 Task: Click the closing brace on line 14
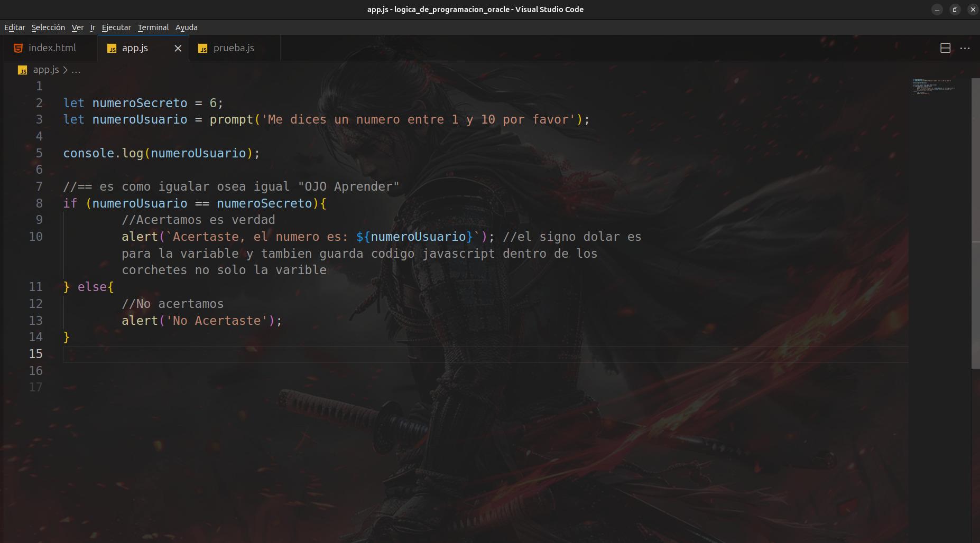tap(67, 337)
